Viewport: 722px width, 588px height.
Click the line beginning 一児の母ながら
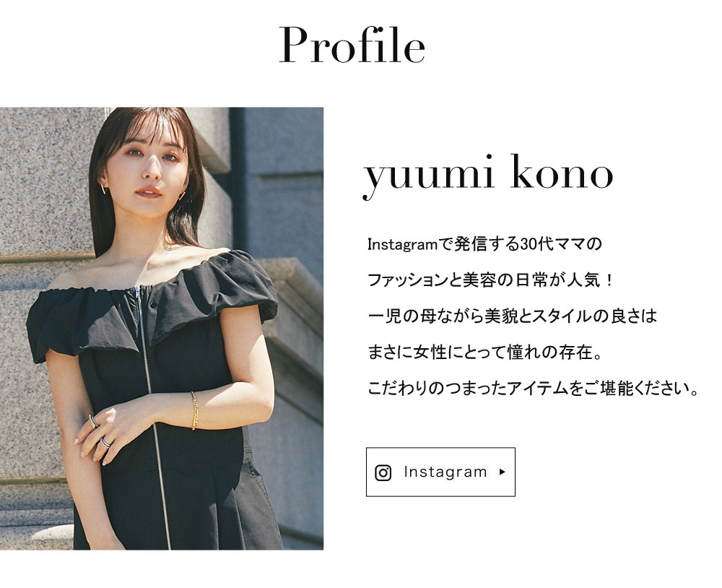[512, 316]
